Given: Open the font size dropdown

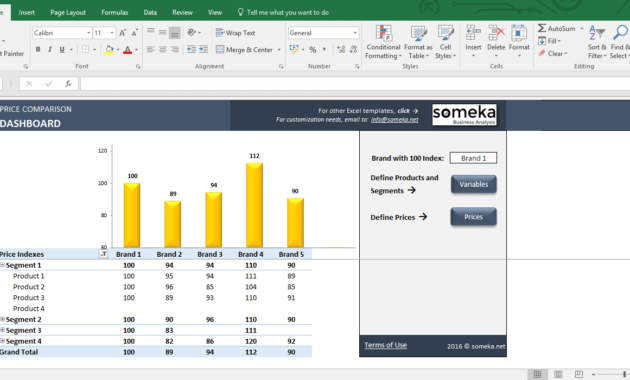Looking at the screenshot, I should [x=112, y=33].
